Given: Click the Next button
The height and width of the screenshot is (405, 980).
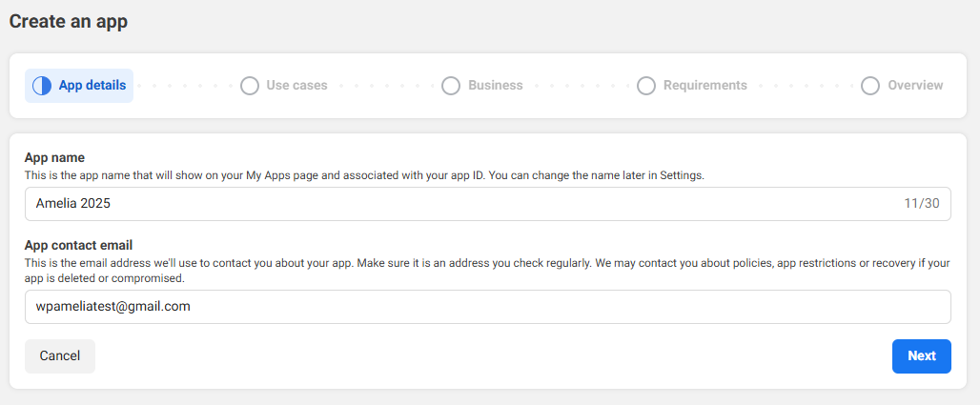Looking at the screenshot, I should tap(921, 356).
